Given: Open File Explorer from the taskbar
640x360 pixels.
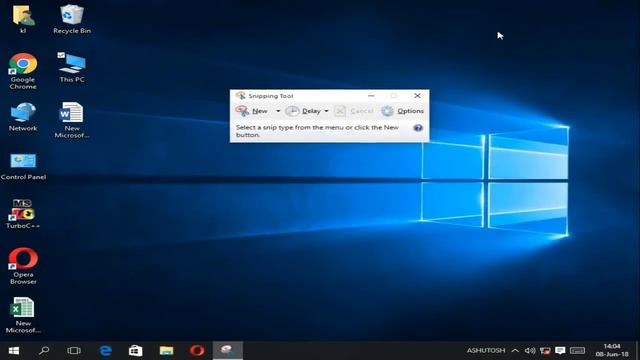Looking at the screenshot, I should click(x=166, y=351).
